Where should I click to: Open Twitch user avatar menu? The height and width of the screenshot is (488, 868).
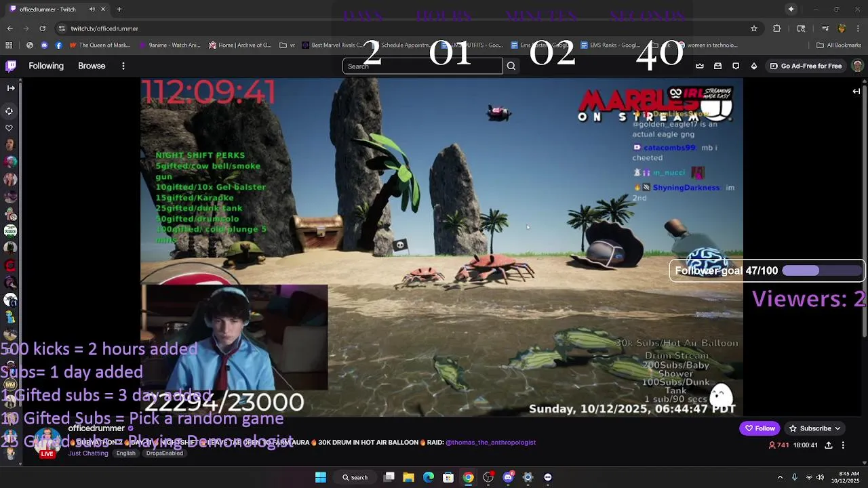tap(857, 66)
